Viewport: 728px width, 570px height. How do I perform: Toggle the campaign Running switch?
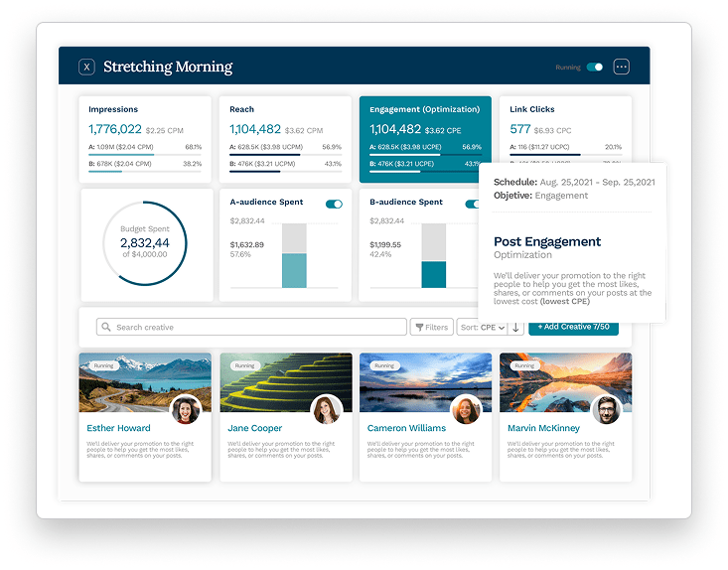pos(595,68)
